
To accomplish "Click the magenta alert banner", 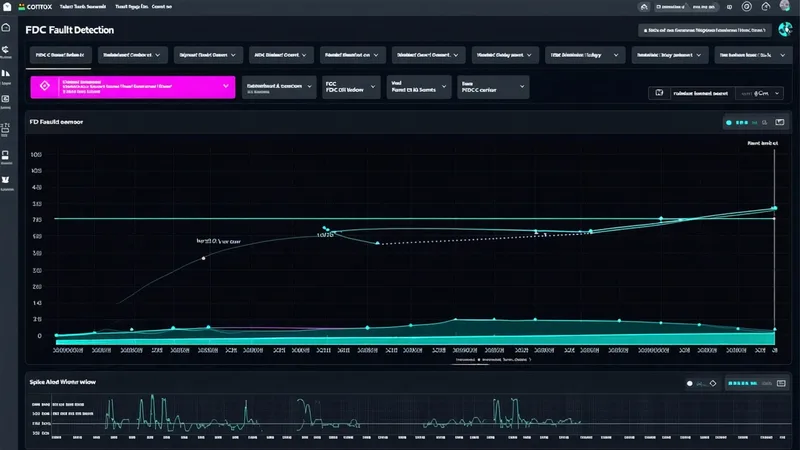I will 133,87.
